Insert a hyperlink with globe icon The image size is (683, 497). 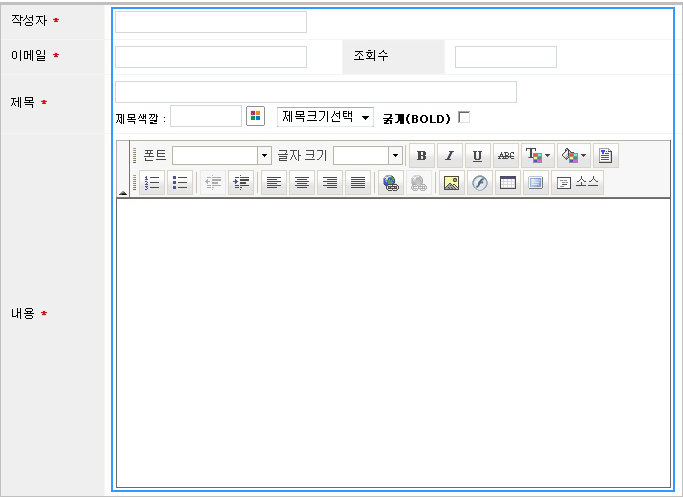[x=391, y=183]
